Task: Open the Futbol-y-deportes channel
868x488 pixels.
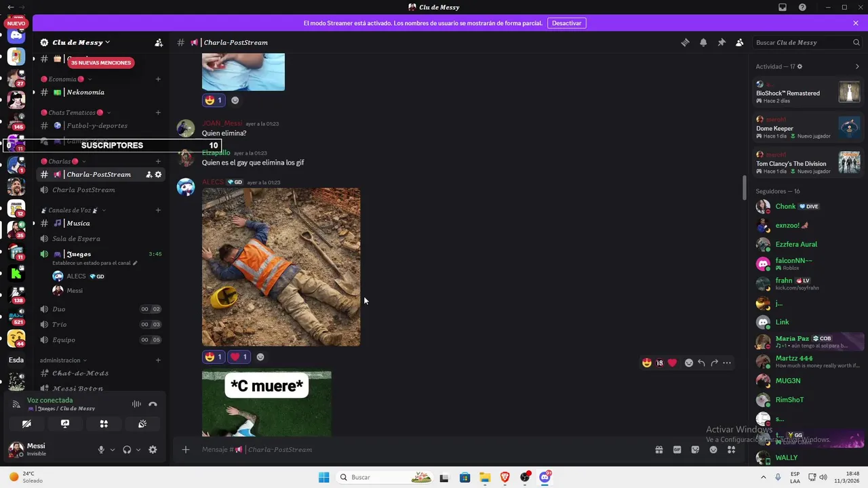Action: click(100, 125)
